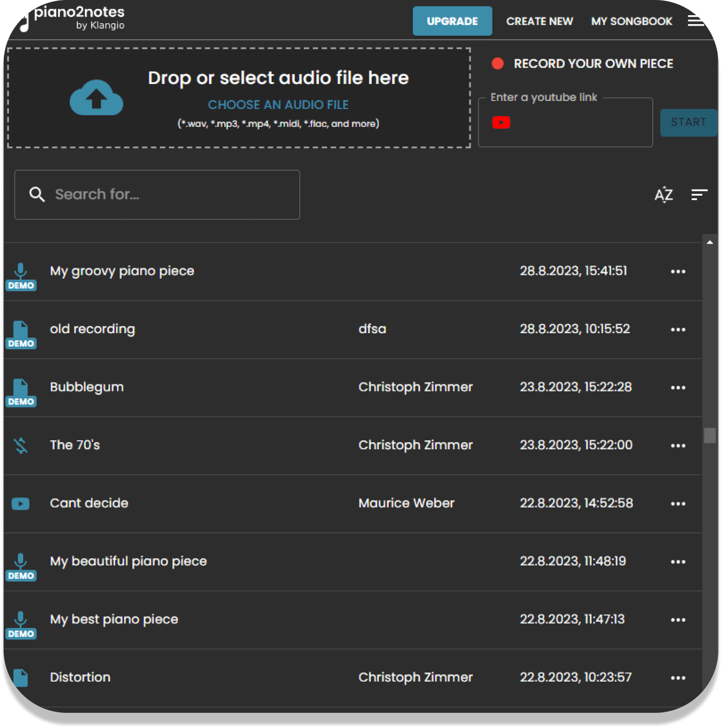Open the options menu for Bubblegum
This screenshot has height=728, width=722.
click(x=678, y=387)
